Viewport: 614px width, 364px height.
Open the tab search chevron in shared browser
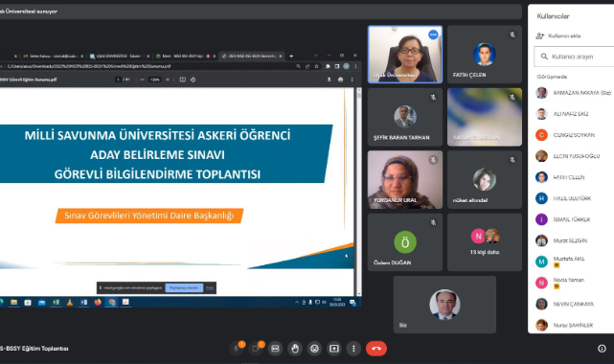tap(315, 56)
